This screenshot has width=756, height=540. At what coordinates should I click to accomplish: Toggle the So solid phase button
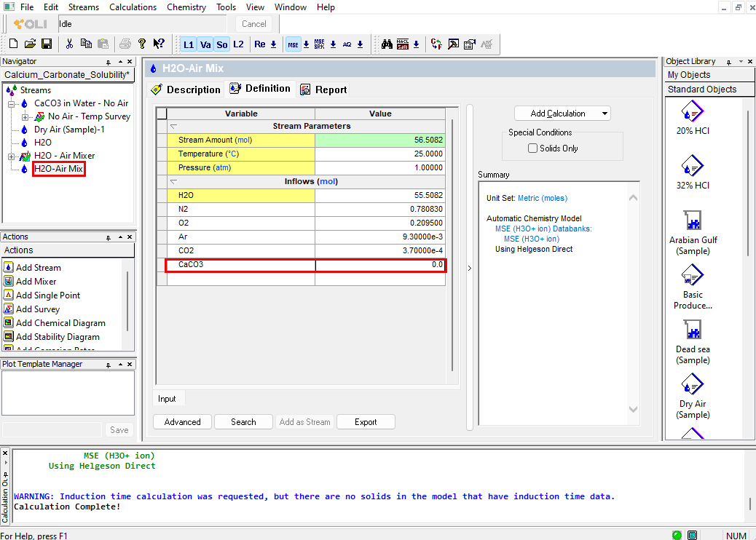click(222, 45)
